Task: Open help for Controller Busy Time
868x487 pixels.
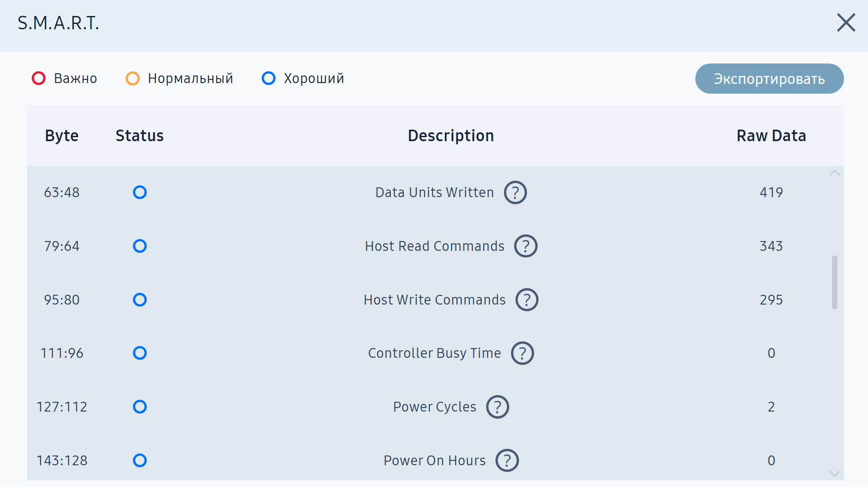Action: click(522, 353)
